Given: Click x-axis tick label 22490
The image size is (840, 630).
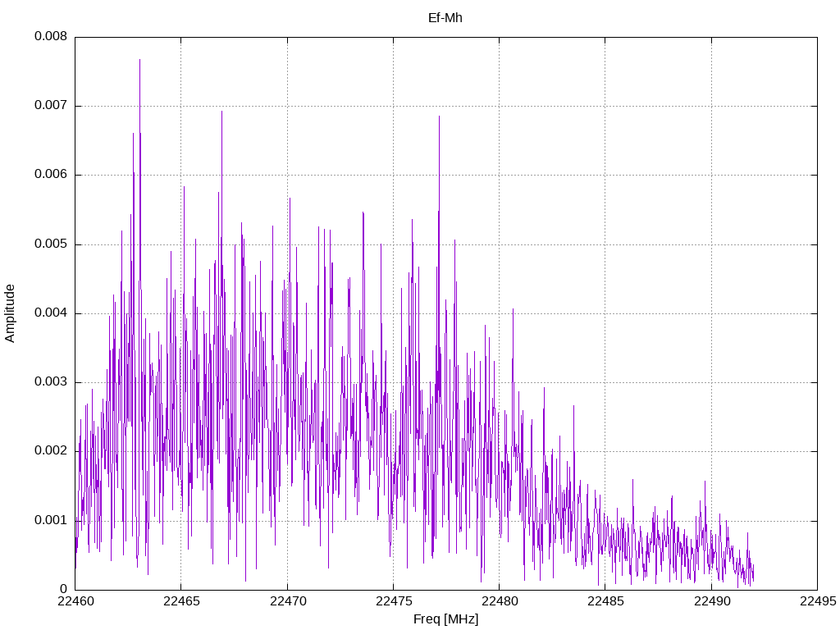Looking at the screenshot, I should pos(711,601).
